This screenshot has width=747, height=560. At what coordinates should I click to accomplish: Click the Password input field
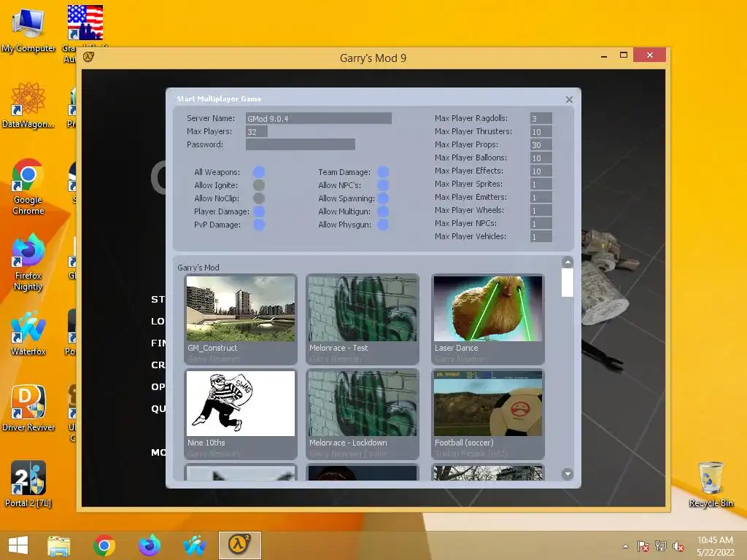(300, 144)
